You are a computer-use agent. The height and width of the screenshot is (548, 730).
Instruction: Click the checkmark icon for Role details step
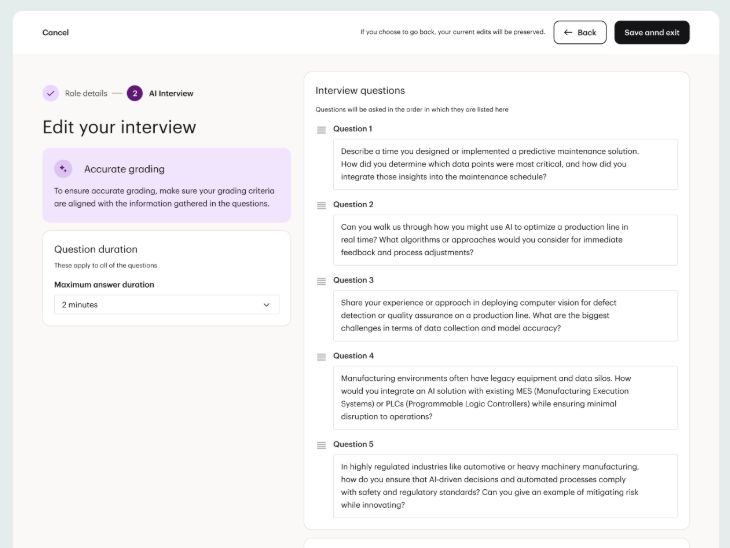[x=50, y=93]
